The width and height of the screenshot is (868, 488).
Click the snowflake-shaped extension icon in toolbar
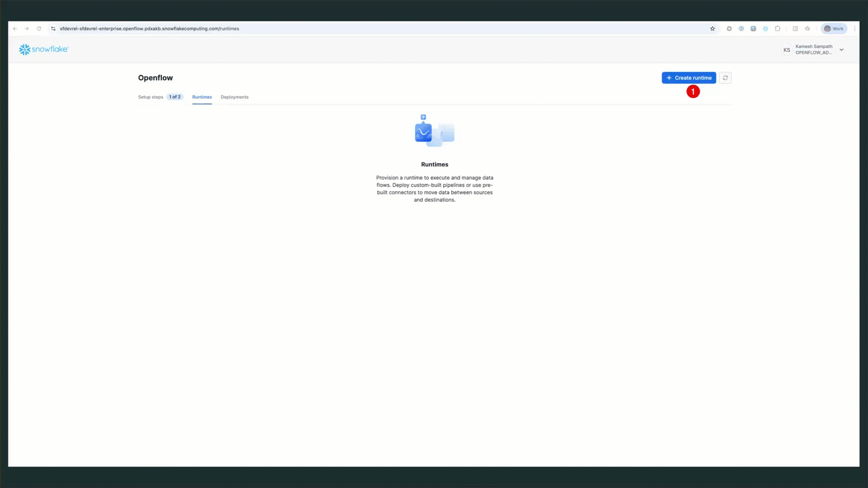pyautogui.click(x=765, y=29)
